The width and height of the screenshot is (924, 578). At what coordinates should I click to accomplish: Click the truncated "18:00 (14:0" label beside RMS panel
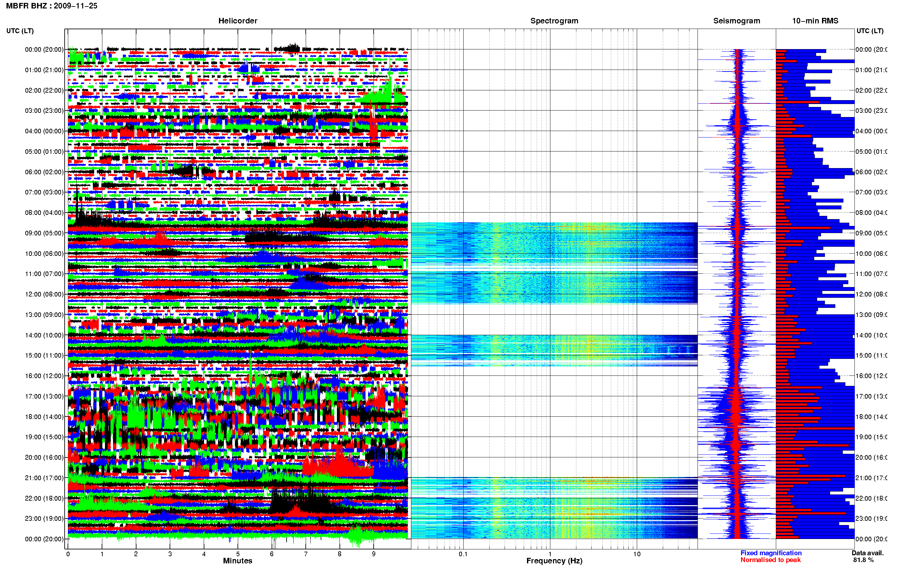coord(871,417)
